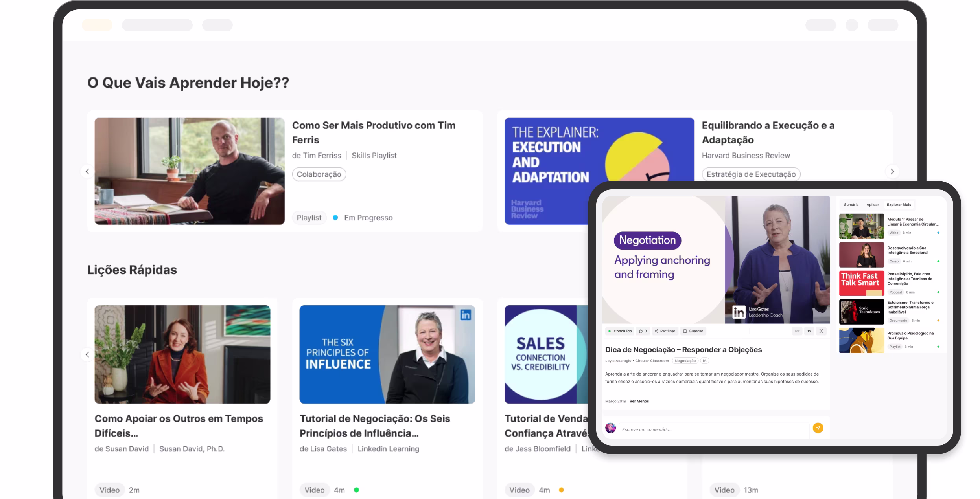Image resolution: width=980 pixels, height=499 pixels.
Task: Click Stoic Techniques thumbnail
Action: (x=862, y=312)
